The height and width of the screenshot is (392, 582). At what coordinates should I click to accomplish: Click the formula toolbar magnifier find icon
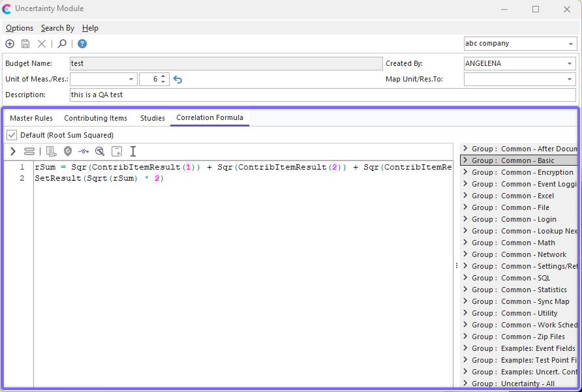[100, 151]
